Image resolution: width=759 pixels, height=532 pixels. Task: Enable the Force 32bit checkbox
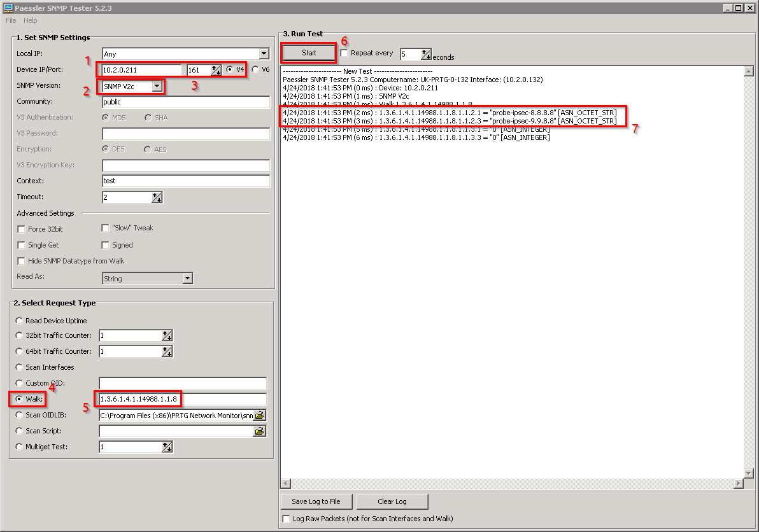point(21,229)
